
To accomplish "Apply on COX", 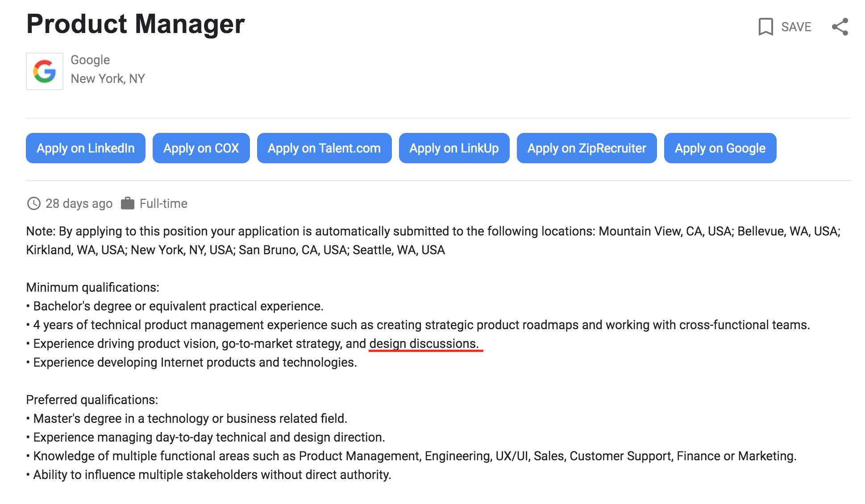I will coord(201,148).
